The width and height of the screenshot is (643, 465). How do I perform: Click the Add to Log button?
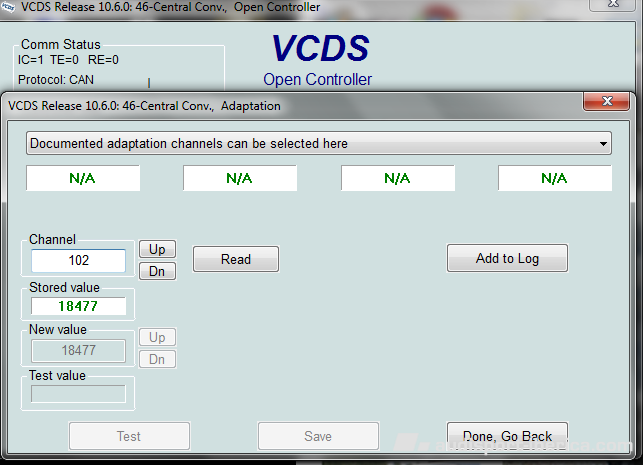point(507,258)
